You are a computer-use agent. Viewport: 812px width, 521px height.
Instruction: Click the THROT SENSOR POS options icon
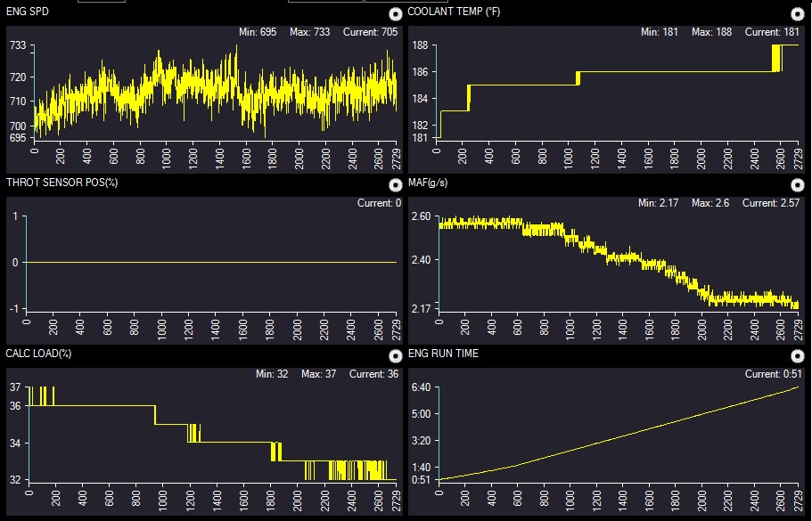pyautogui.click(x=395, y=184)
